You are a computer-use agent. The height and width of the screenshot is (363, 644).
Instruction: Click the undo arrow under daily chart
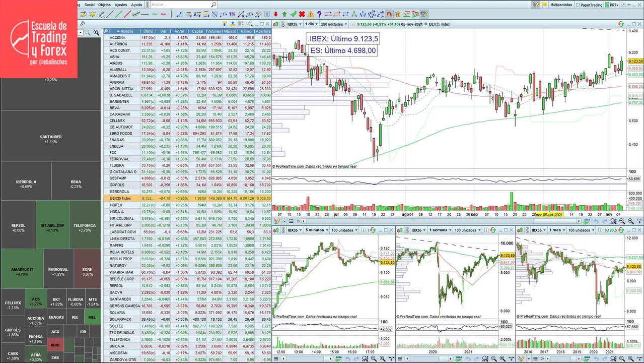[x=596, y=221]
